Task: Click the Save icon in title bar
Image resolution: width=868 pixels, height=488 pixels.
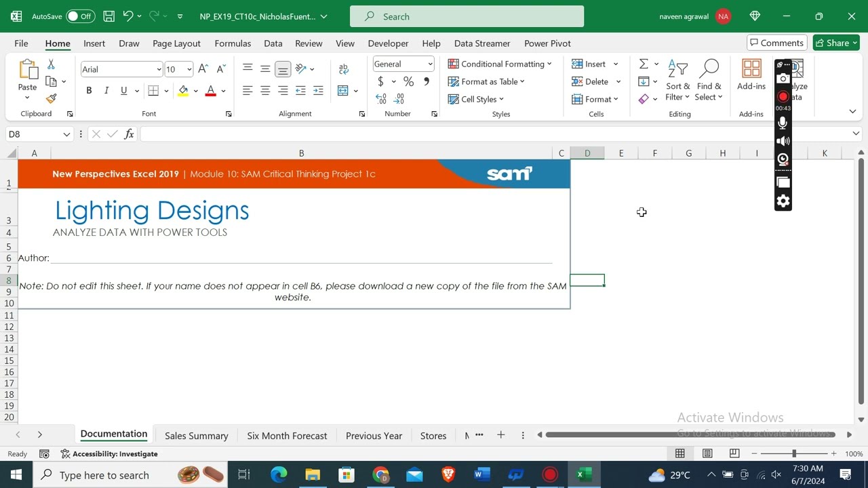Action: pos(108,16)
